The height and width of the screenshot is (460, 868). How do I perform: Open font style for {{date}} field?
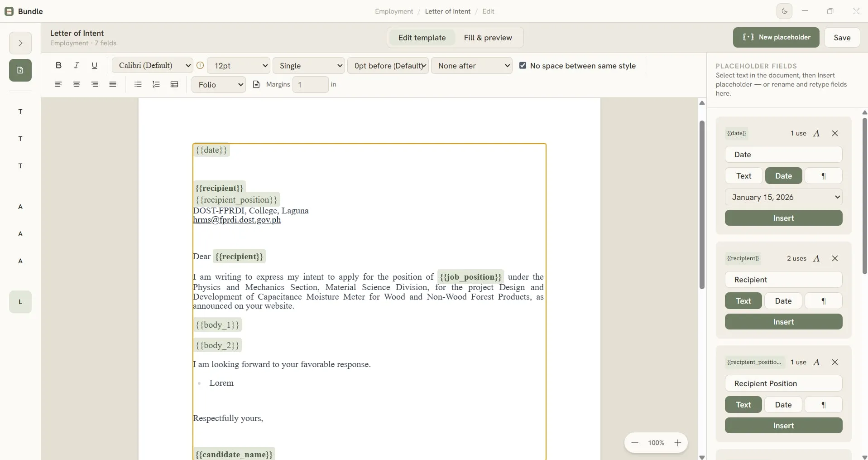tap(816, 133)
